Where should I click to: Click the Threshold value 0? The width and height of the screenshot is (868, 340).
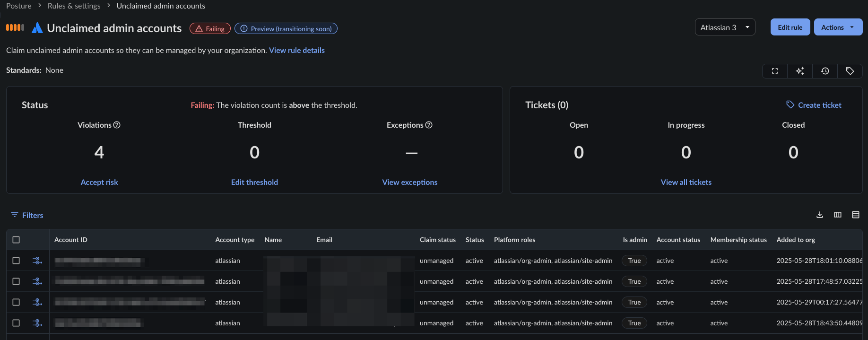click(x=254, y=152)
